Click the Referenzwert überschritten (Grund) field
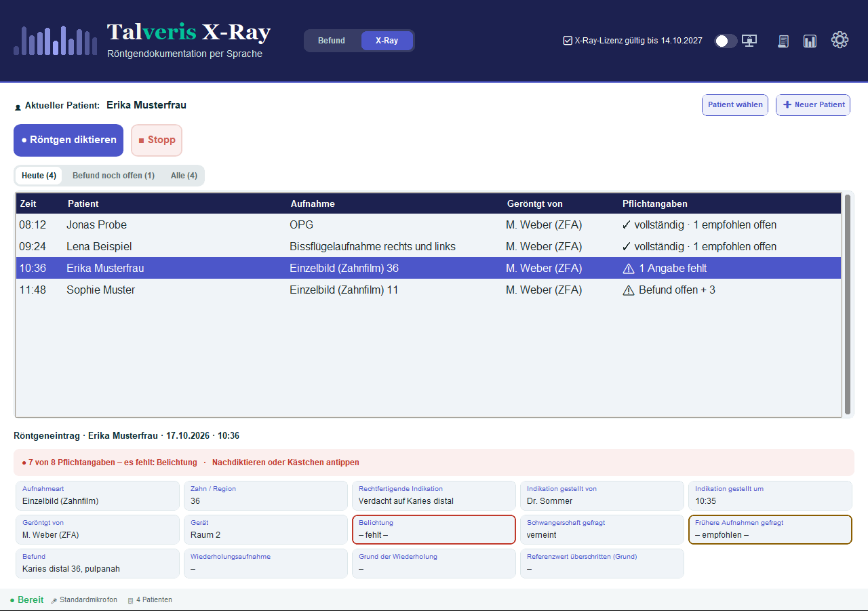This screenshot has height=611, width=868. (602, 564)
